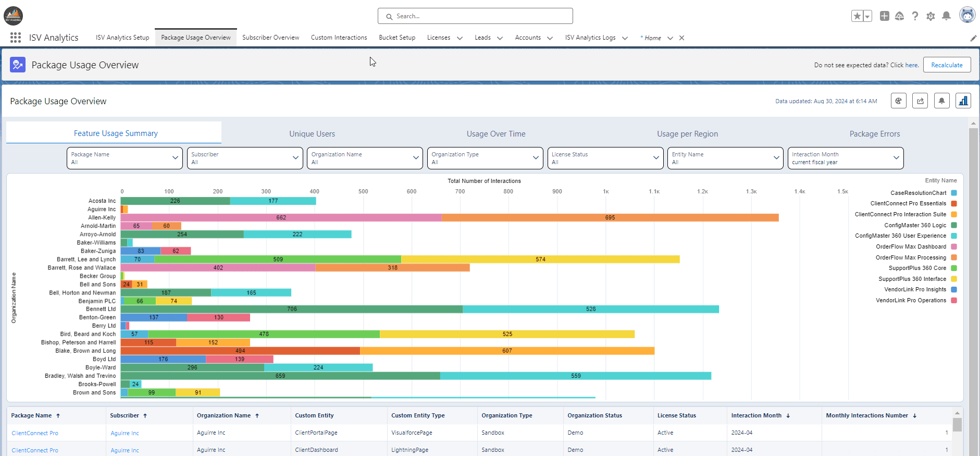This screenshot has width=980, height=456.
Task: Open the Interaction Month filter dropdown
Action: point(846,158)
